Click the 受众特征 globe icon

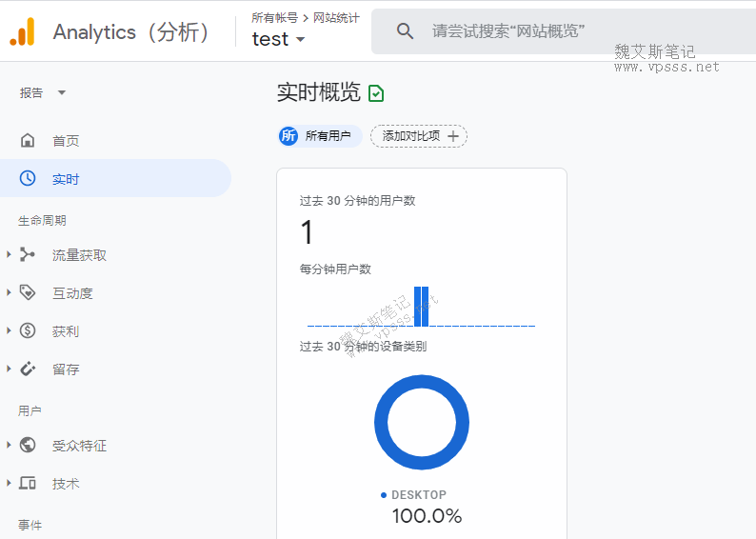28,446
